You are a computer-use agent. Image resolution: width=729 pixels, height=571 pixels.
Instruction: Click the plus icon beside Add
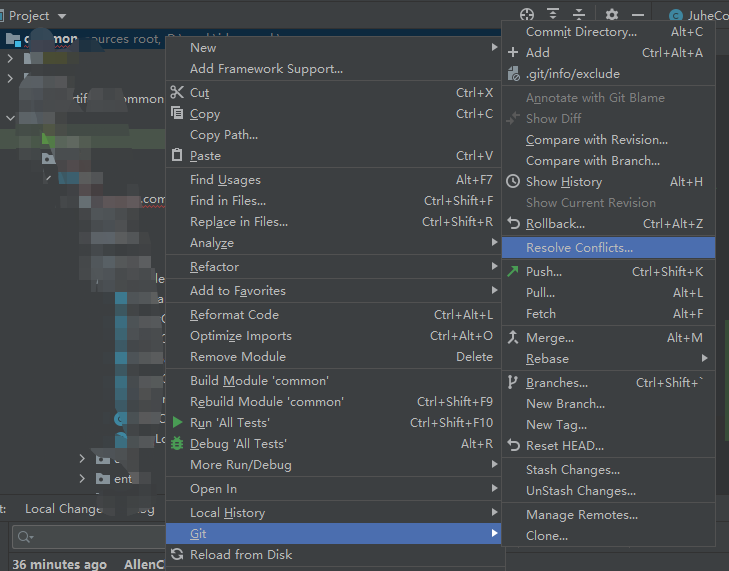pos(513,52)
